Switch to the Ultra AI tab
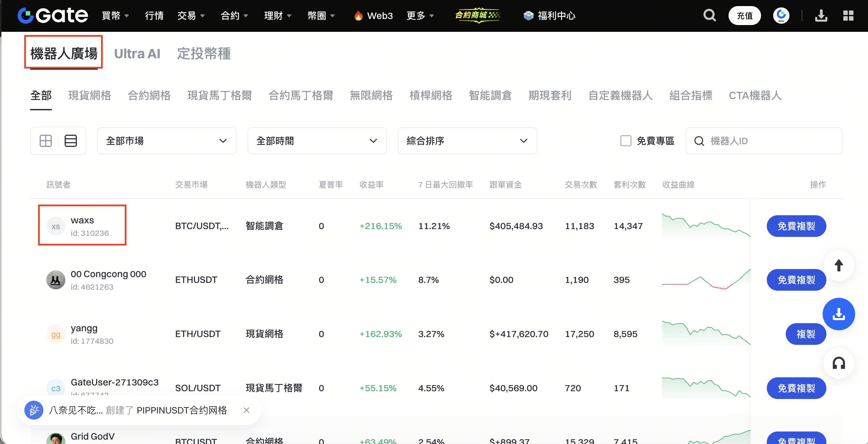The height and width of the screenshot is (444, 868). click(x=137, y=54)
